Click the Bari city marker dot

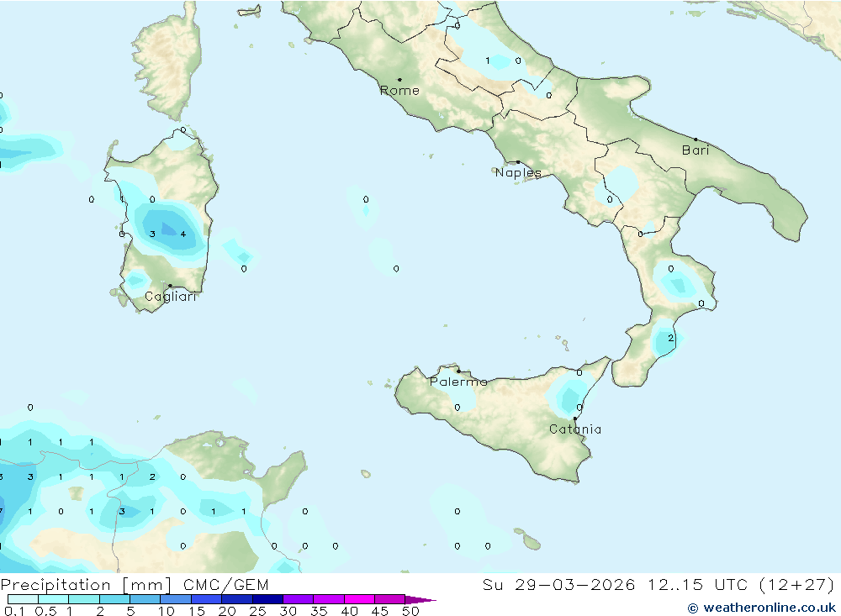[x=696, y=140]
